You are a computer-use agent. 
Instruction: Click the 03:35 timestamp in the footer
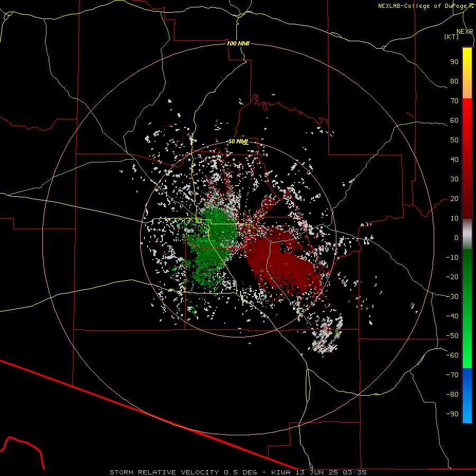355,472
